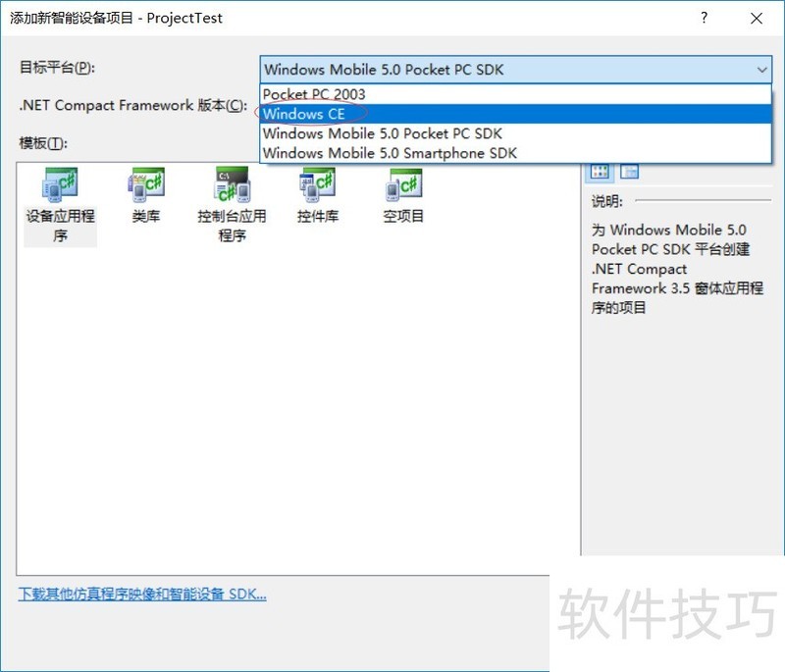The height and width of the screenshot is (672, 785).
Task: Click the help question mark icon
Action: pyautogui.click(x=705, y=18)
